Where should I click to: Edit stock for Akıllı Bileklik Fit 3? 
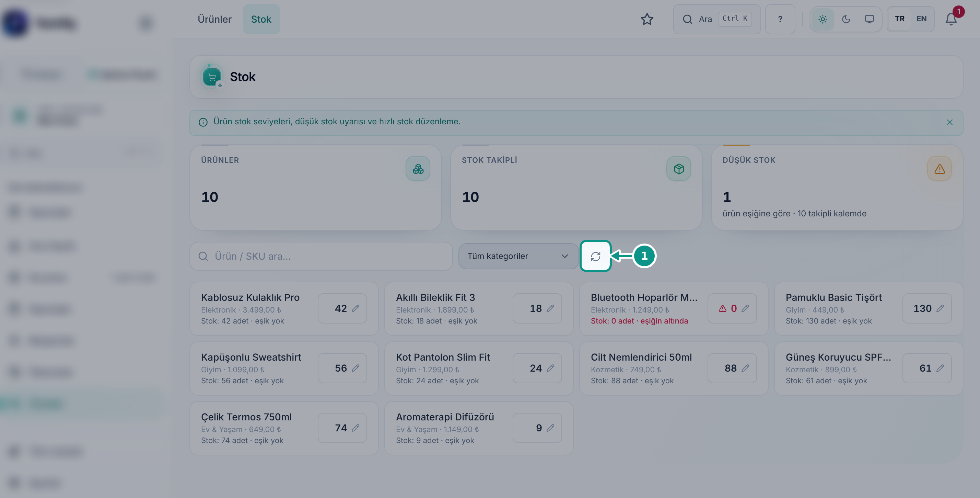(x=537, y=308)
